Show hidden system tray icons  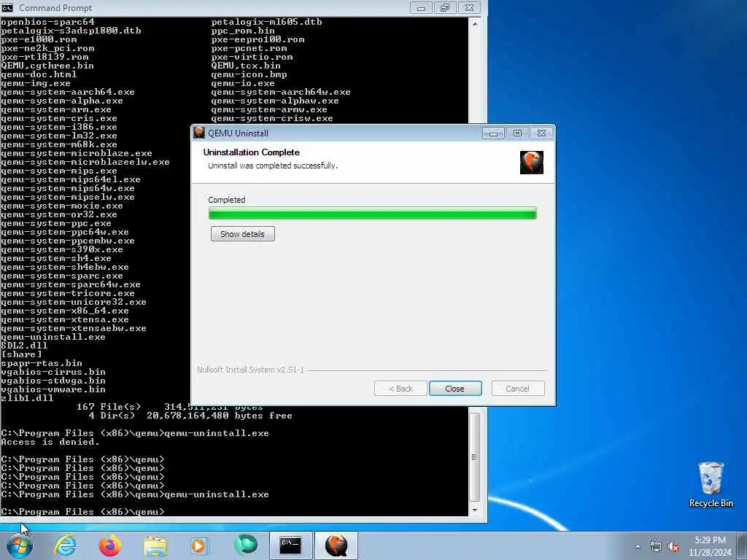coord(638,546)
